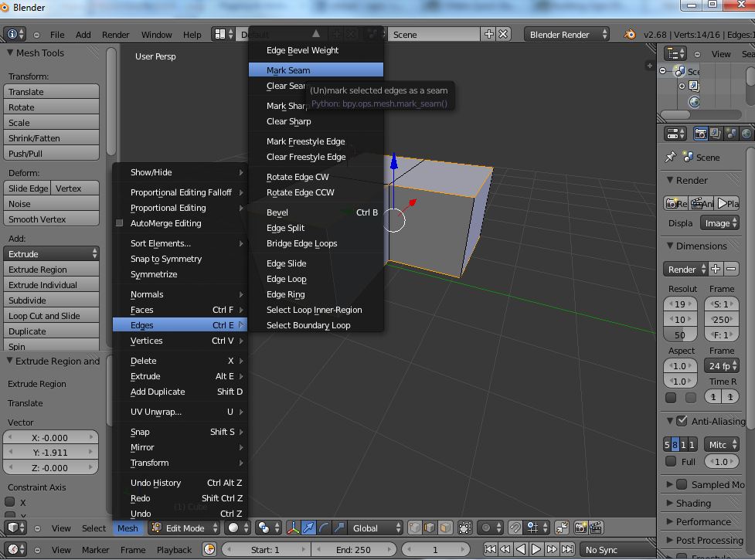This screenshot has width=755, height=560.
Task: Toggle the Anti-Aliasing checkbox
Action: 682,421
